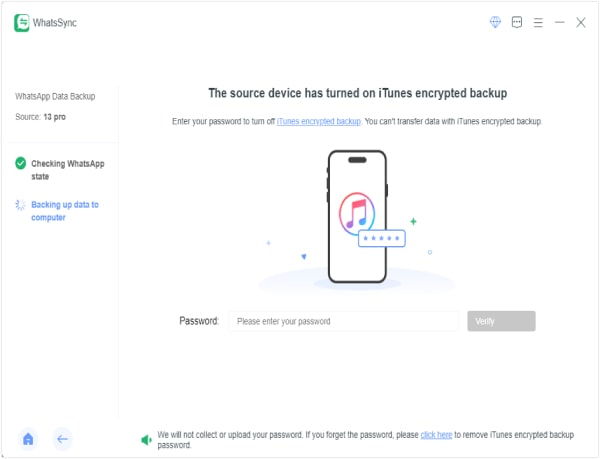The width and height of the screenshot is (600, 459).
Task: Click the iTunes music note icon
Action: (x=357, y=213)
